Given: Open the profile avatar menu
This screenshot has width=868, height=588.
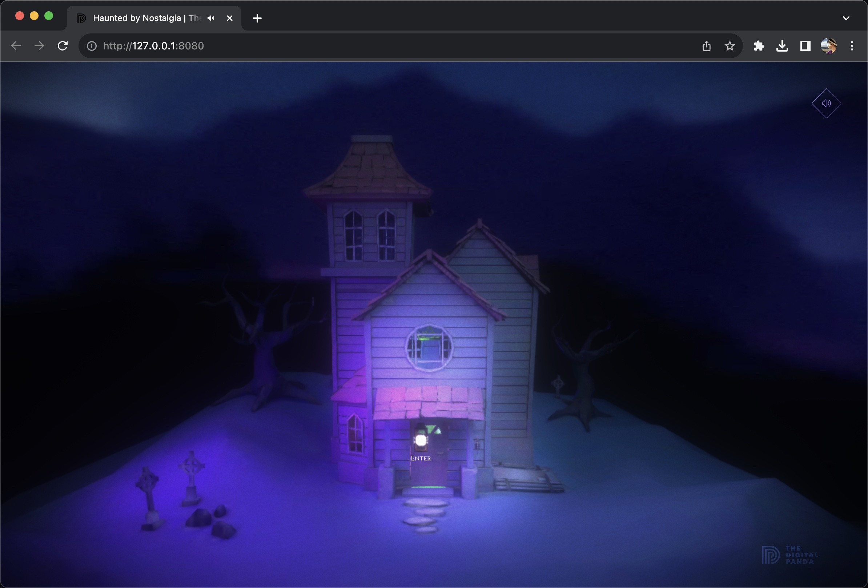Looking at the screenshot, I should click(x=828, y=46).
